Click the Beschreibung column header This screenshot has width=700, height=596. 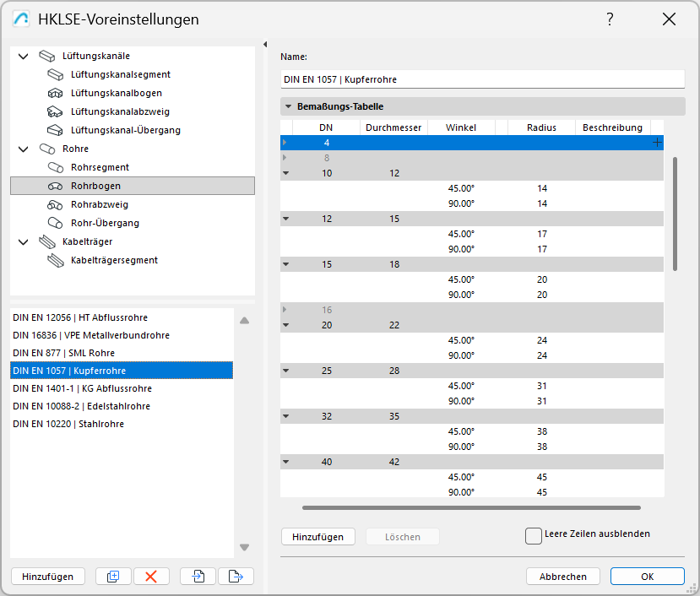[612, 127]
